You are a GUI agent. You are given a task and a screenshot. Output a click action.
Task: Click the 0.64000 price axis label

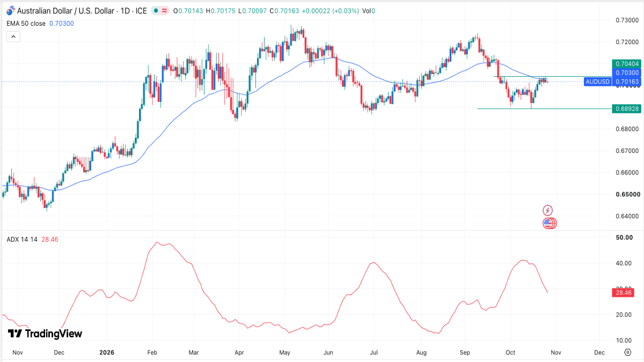pos(627,216)
